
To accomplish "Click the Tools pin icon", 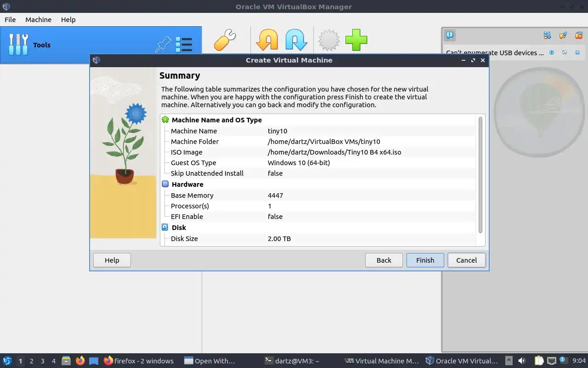I will (163, 45).
